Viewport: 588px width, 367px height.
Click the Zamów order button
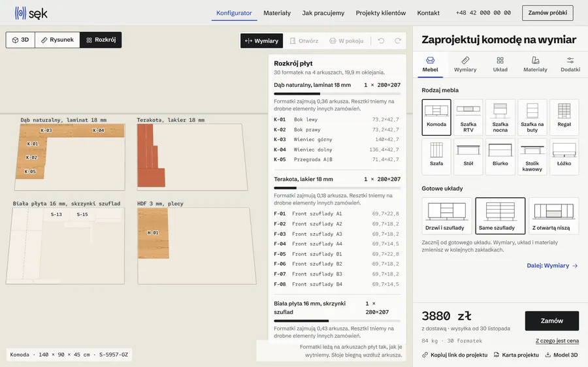coord(551,321)
